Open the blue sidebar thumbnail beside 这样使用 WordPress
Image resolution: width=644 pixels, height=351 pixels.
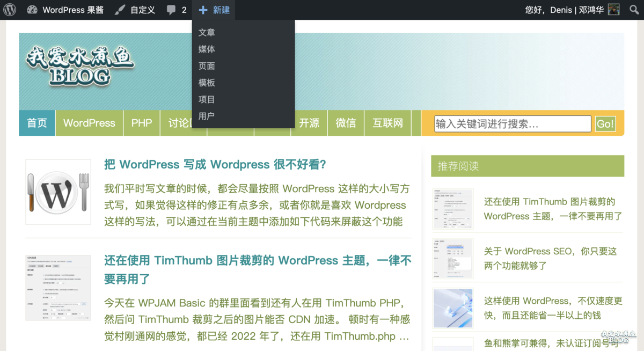[x=453, y=308]
